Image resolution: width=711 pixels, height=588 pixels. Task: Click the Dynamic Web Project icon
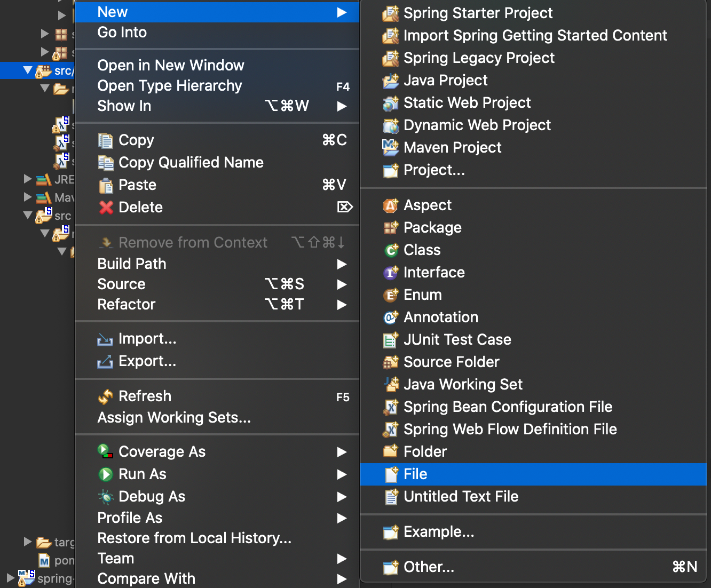(x=391, y=125)
